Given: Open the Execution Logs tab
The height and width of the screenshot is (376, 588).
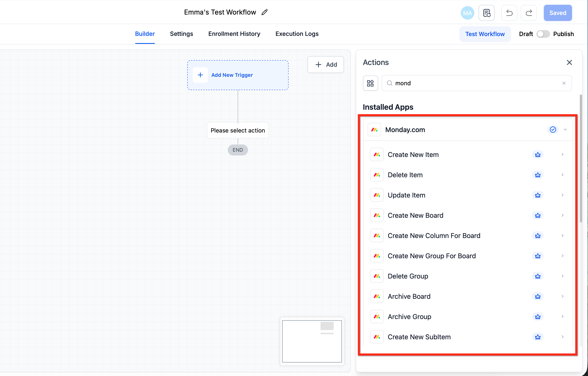Looking at the screenshot, I should point(297,34).
